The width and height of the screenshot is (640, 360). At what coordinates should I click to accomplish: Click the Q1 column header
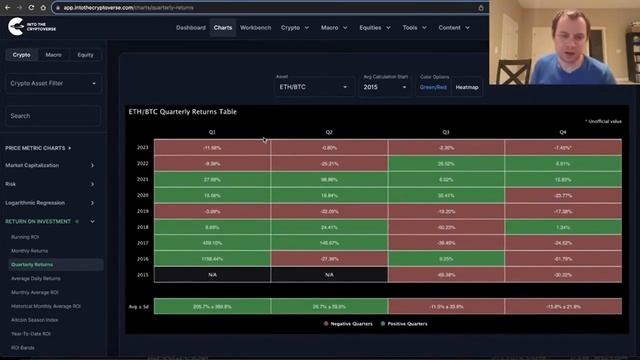click(212, 132)
